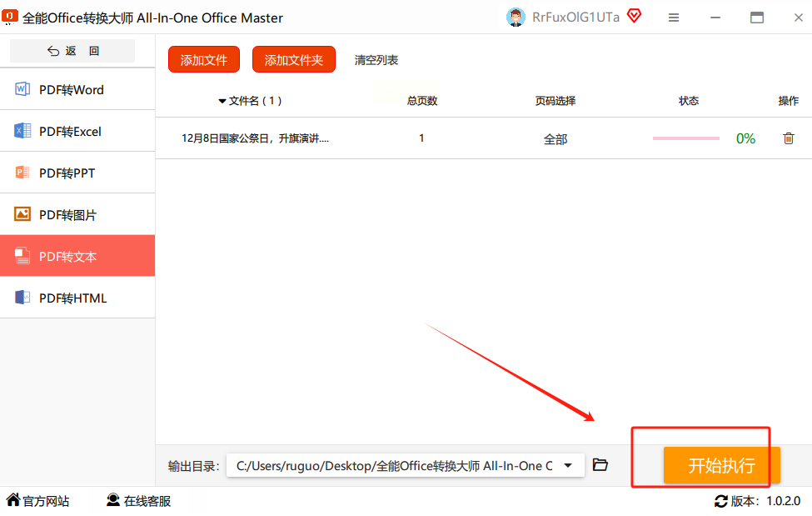812x516 pixels.
Task: Click 全部 page selection for the file
Action: 555,139
